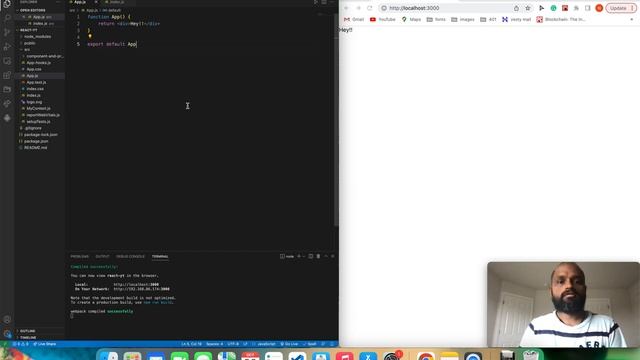Click the green circular extension icon in Chrome

pyautogui.click(x=553, y=8)
